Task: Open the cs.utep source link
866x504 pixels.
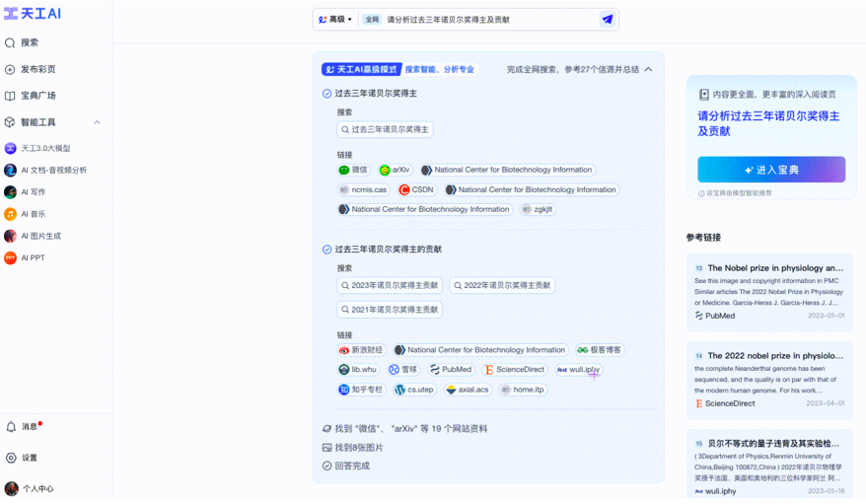Action: pyautogui.click(x=415, y=390)
